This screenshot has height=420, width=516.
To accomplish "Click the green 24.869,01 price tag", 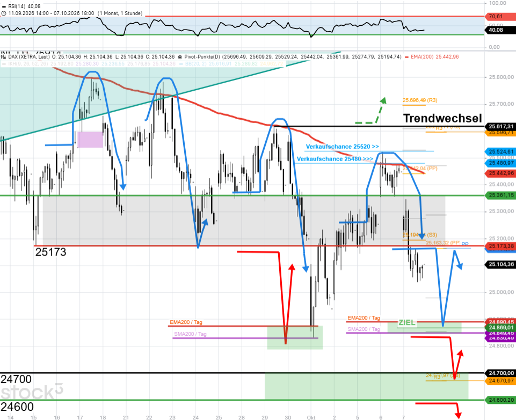I will (501, 328).
